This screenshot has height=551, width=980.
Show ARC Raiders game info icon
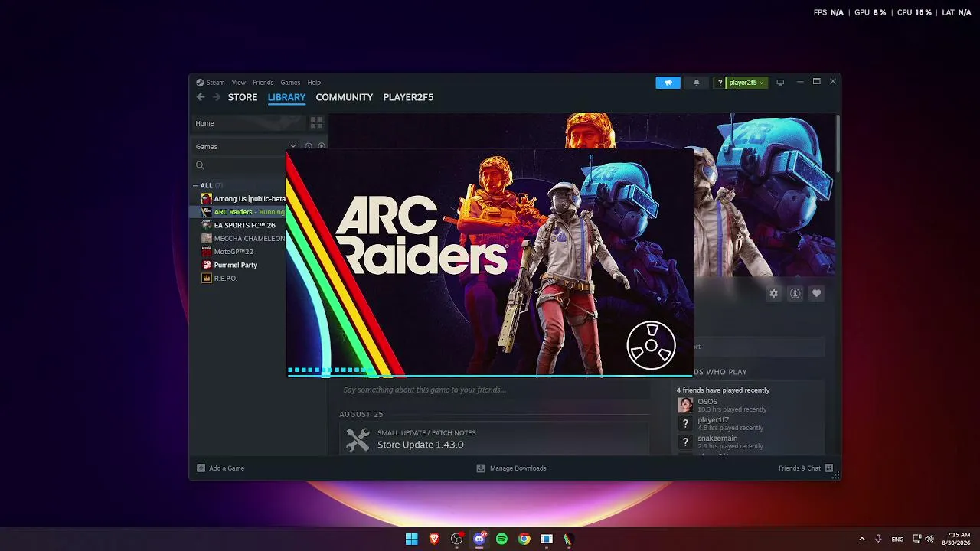pos(795,293)
